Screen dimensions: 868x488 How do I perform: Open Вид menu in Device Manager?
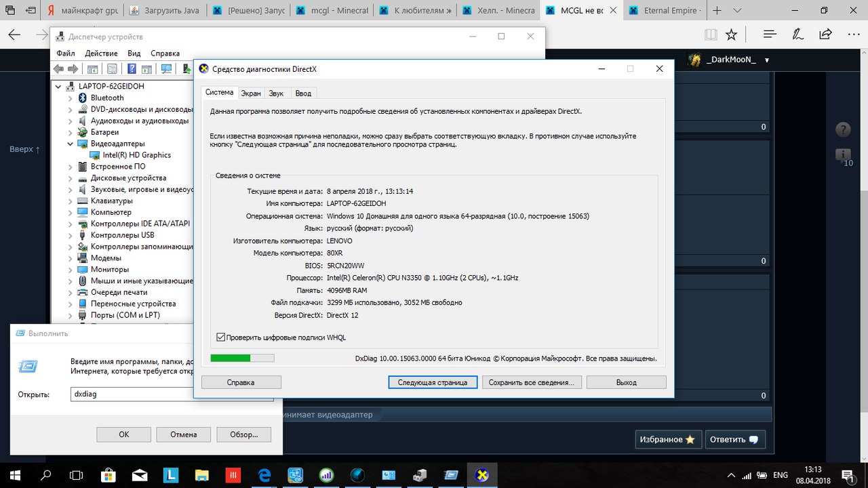click(x=134, y=53)
